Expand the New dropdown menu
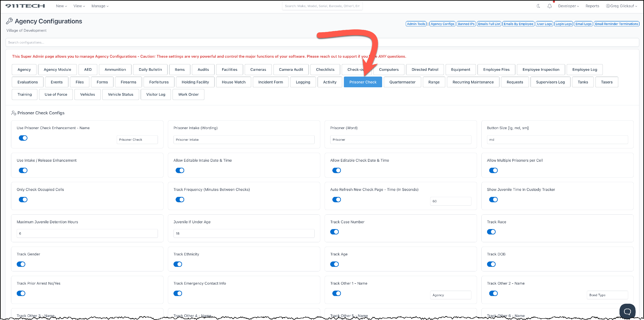The height and width of the screenshot is (320, 644). pos(61,6)
